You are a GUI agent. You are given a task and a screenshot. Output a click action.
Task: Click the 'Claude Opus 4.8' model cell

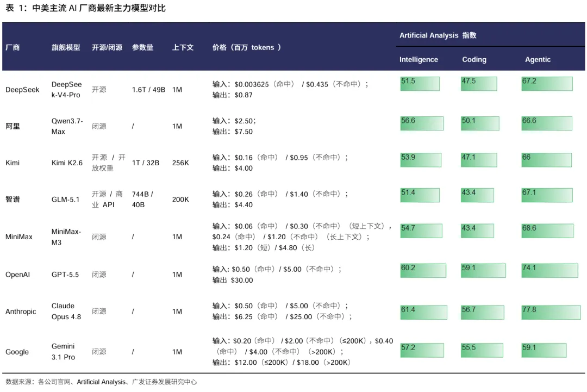pyautogui.click(x=66, y=311)
